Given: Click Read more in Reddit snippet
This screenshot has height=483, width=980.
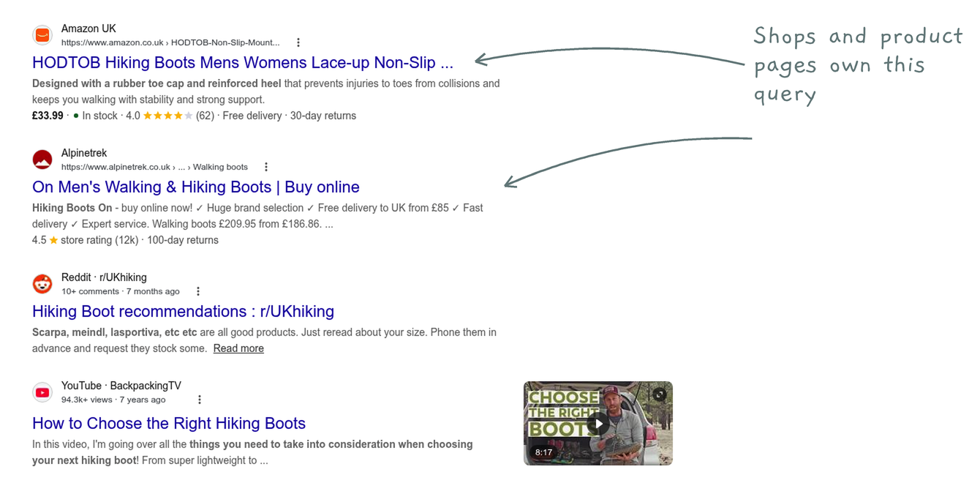Looking at the screenshot, I should [x=238, y=348].
